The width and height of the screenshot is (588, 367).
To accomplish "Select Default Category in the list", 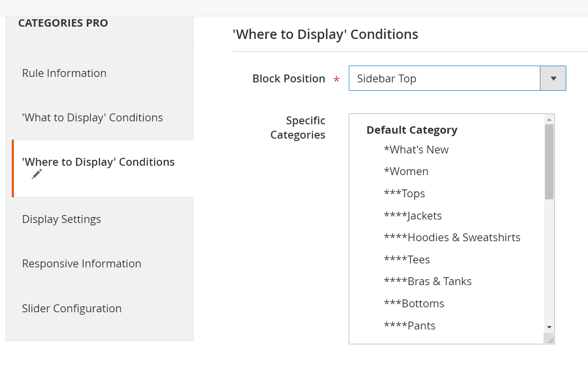I will pos(412,130).
